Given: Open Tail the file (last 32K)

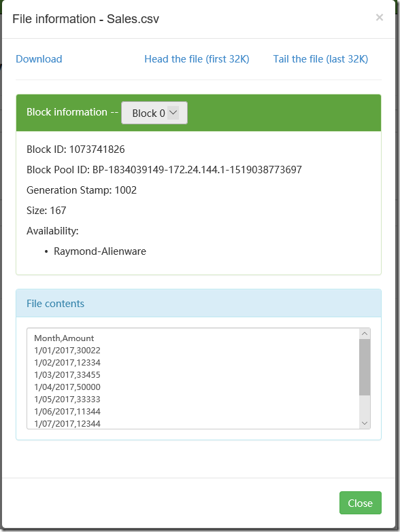Looking at the screenshot, I should click(320, 59).
